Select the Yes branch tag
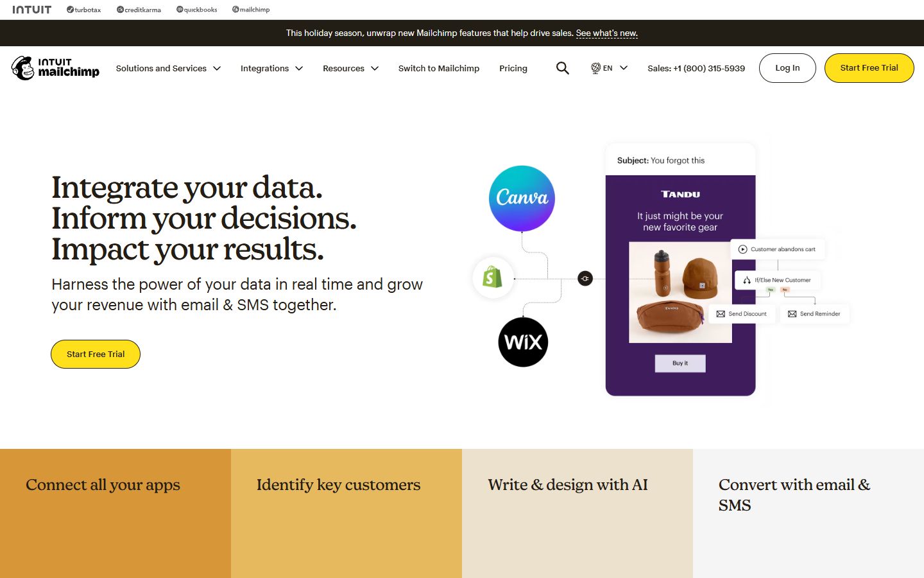This screenshot has height=578, width=924. coord(770,290)
